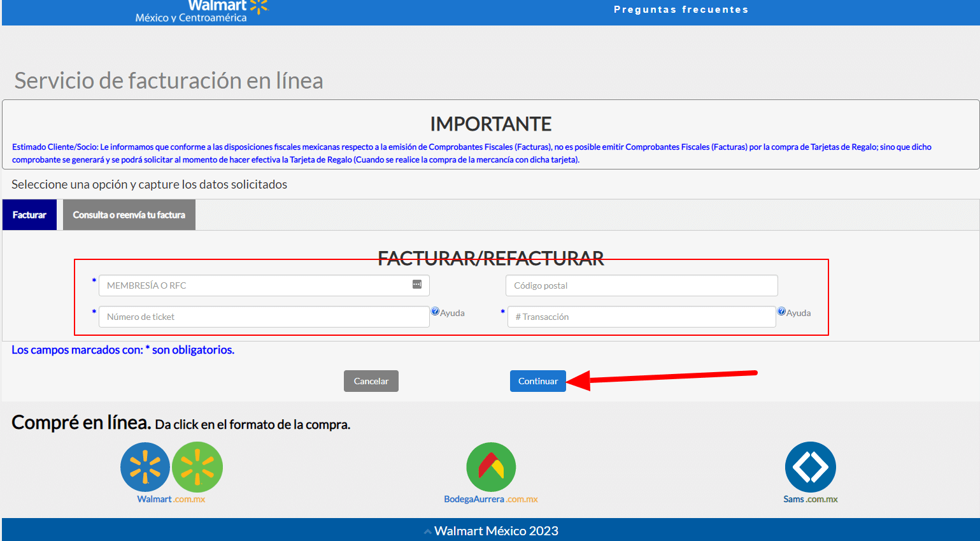Click the MEMBRESÍA O RFC input field

point(255,285)
